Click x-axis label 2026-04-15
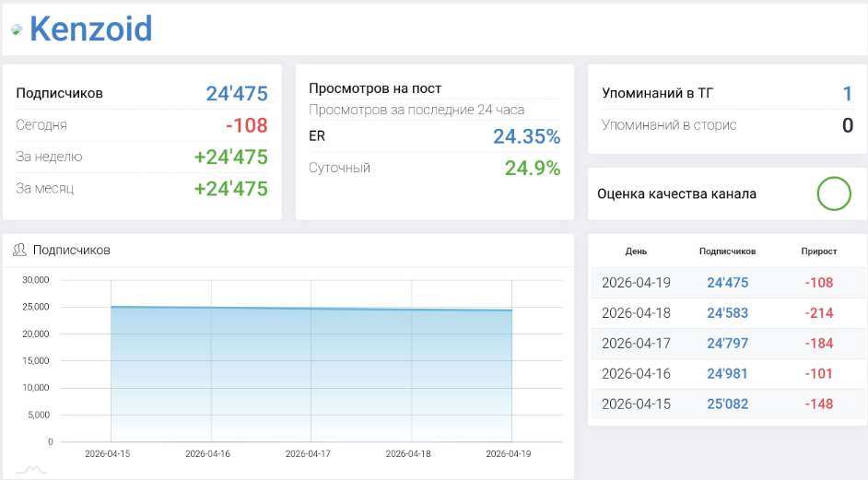Image resolution: width=868 pixels, height=480 pixels. (108, 454)
